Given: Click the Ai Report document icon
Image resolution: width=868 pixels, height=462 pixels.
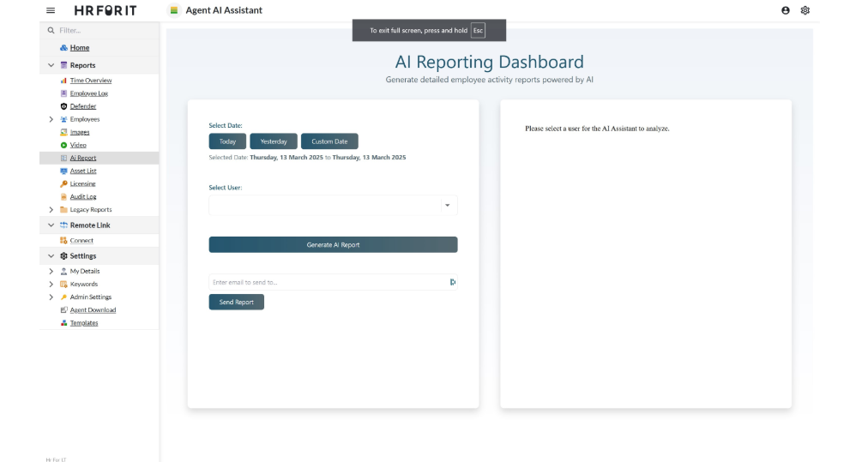Looking at the screenshot, I should [63, 158].
